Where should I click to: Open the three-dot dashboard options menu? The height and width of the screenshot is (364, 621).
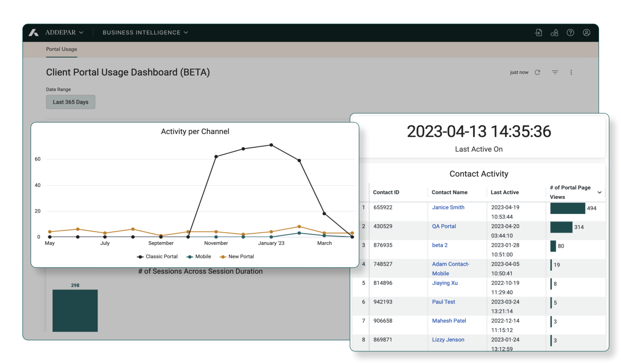click(571, 72)
